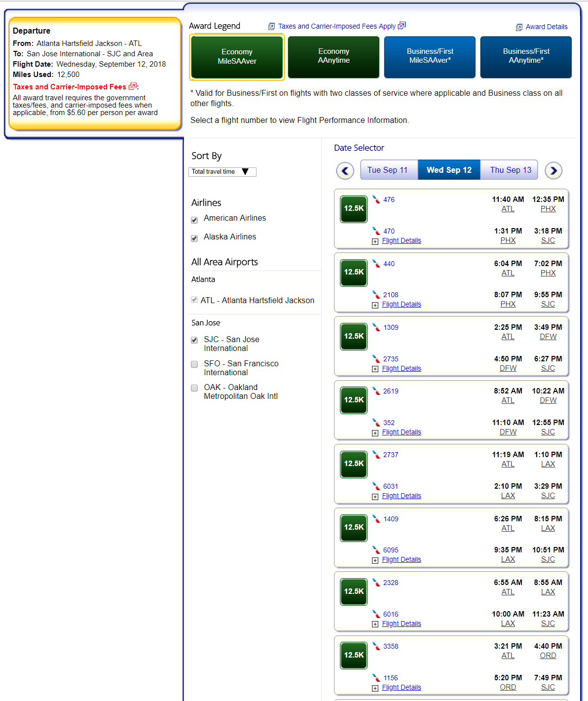Expand Flight Details for flight 440 itinerary
The width and height of the screenshot is (588, 701).
coord(401,305)
